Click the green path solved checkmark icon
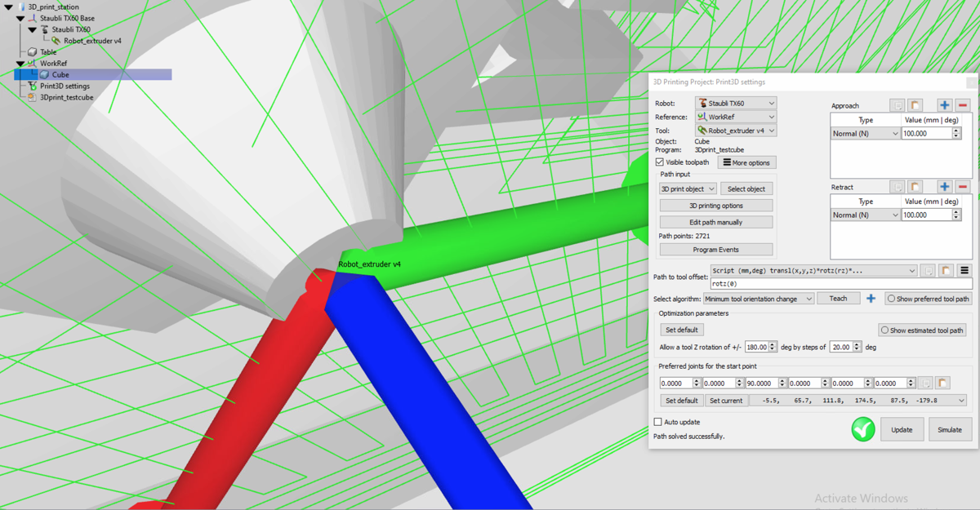Image resolution: width=980 pixels, height=510 pixels. pyautogui.click(x=863, y=429)
